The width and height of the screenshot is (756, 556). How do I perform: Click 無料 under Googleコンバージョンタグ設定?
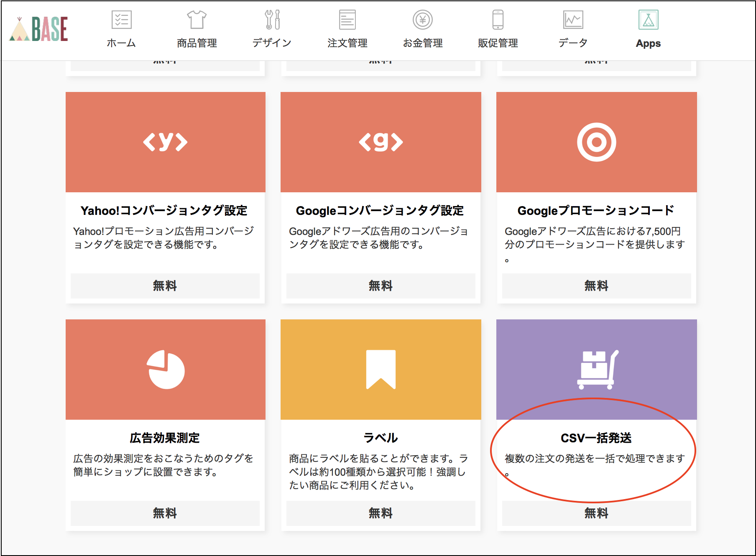[381, 286]
